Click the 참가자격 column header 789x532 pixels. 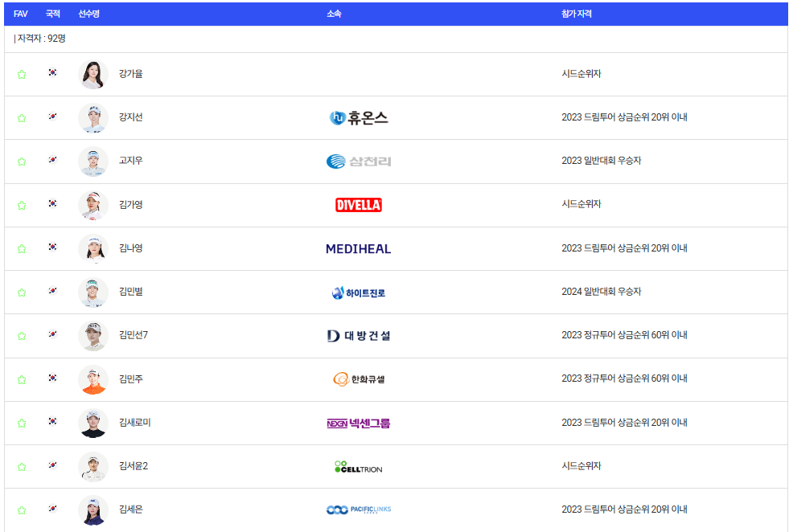coord(577,14)
